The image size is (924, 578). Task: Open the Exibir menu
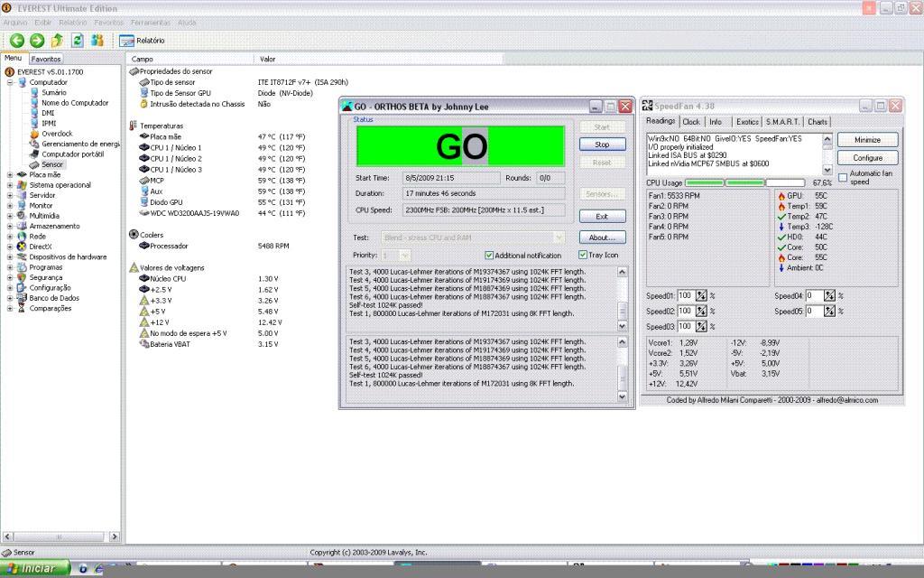click(43, 23)
